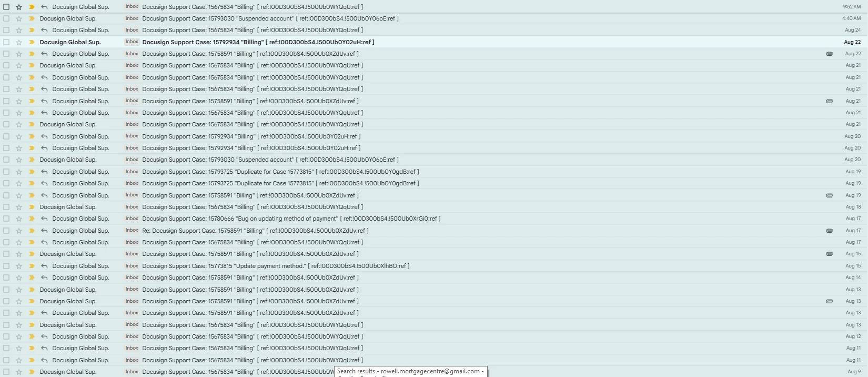The image size is (868, 377).
Task: Open Aug 12 Case 15675834 Billing subject
Action: [253, 336]
